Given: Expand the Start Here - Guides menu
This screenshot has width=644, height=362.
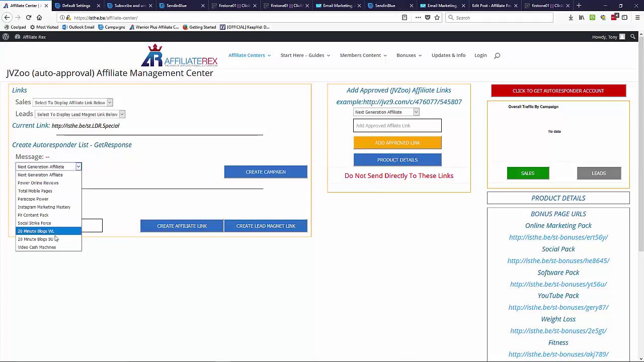Looking at the screenshot, I should (x=305, y=55).
